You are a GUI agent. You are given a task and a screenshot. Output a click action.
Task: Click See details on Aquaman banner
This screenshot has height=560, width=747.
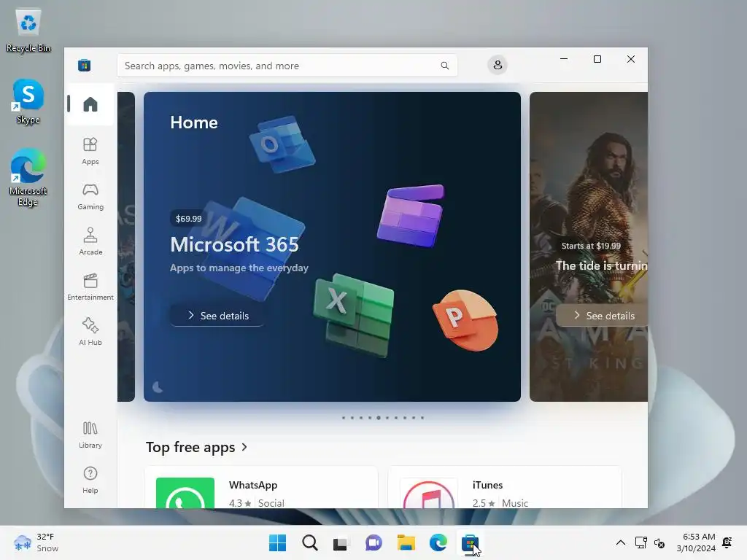click(x=602, y=316)
